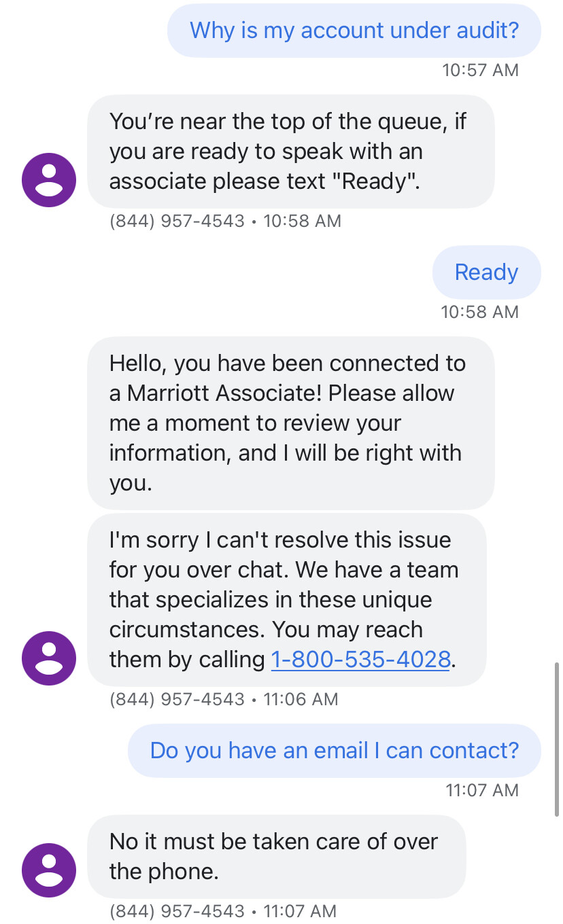Image resolution: width=563 pixels, height=924 pixels.
Task: Tap the purple avatar beside the 1-800 number message
Action: click(x=49, y=658)
